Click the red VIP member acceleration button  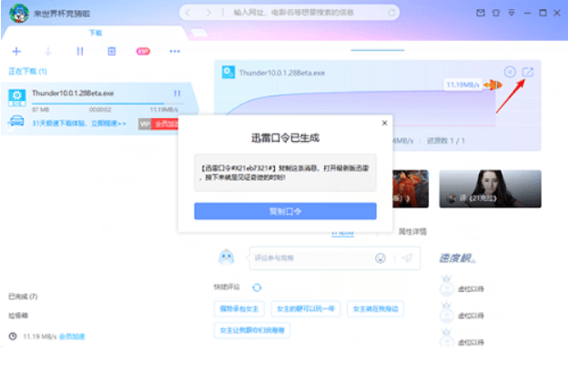point(158,125)
